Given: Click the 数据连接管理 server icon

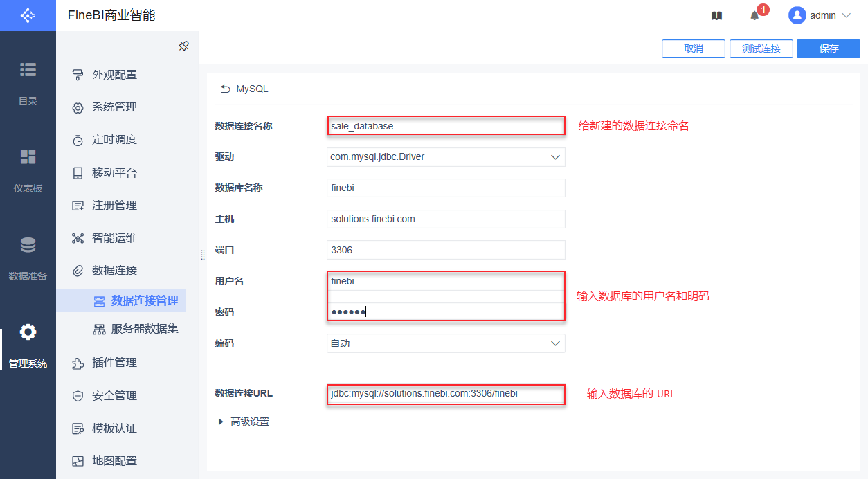Looking at the screenshot, I should pos(99,301).
